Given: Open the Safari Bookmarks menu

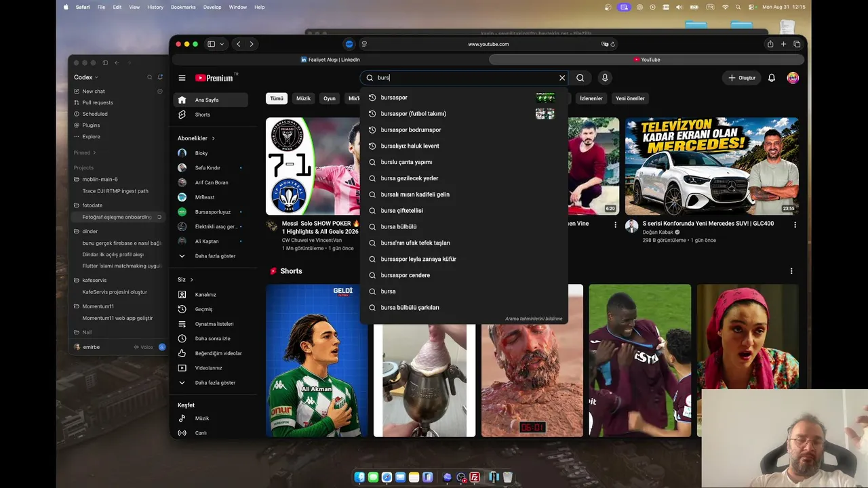Looking at the screenshot, I should pyautogui.click(x=183, y=7).
